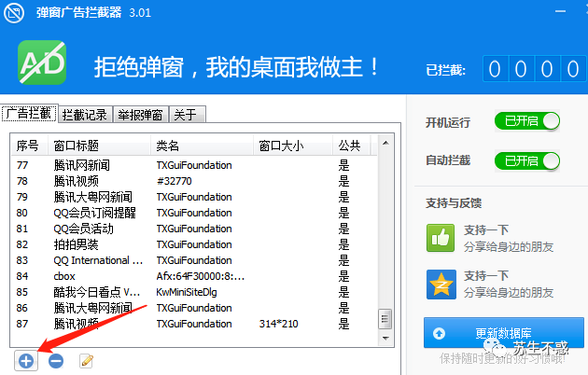The height and width of the screenshot is (375, 588).
Task: Select row 86 腾讯大粤网新闻
Action: pyautogui.click(x=194, y=308)
